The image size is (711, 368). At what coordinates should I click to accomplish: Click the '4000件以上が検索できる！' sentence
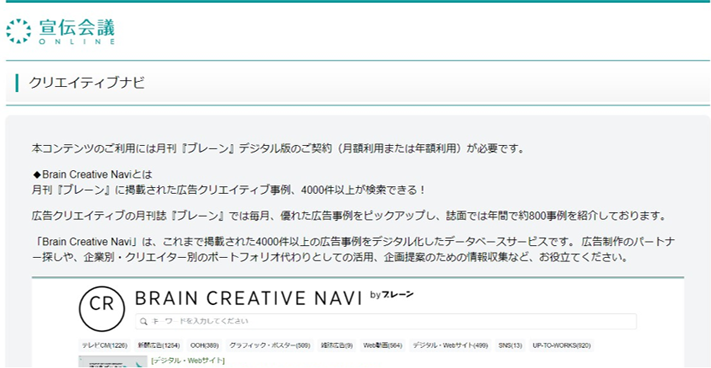[228, 190]
